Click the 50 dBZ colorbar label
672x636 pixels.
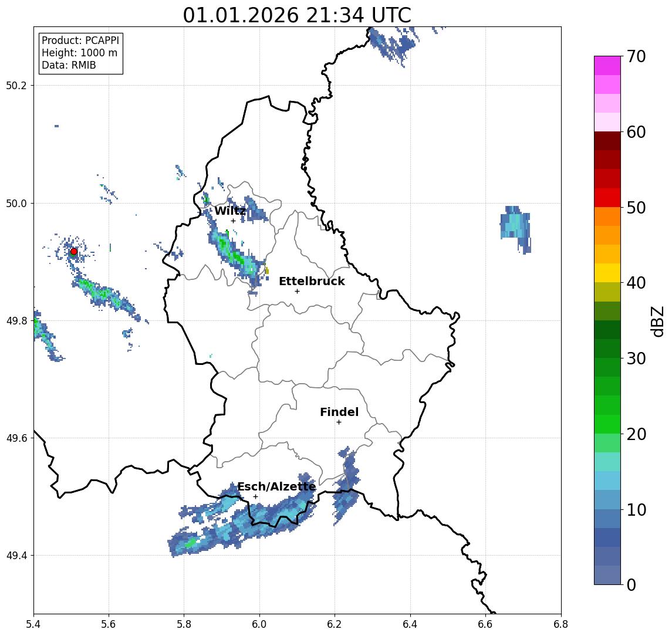(x=636, y=208)
